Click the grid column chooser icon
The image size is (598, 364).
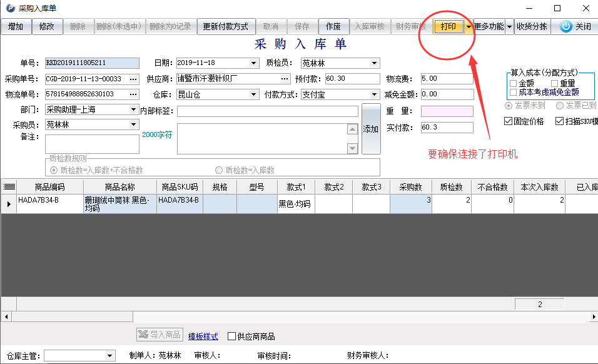[9, 187]
